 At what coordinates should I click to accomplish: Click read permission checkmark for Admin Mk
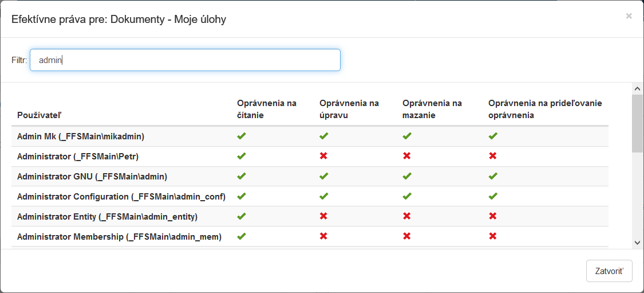pyautogui.click(x=242, y=136)
